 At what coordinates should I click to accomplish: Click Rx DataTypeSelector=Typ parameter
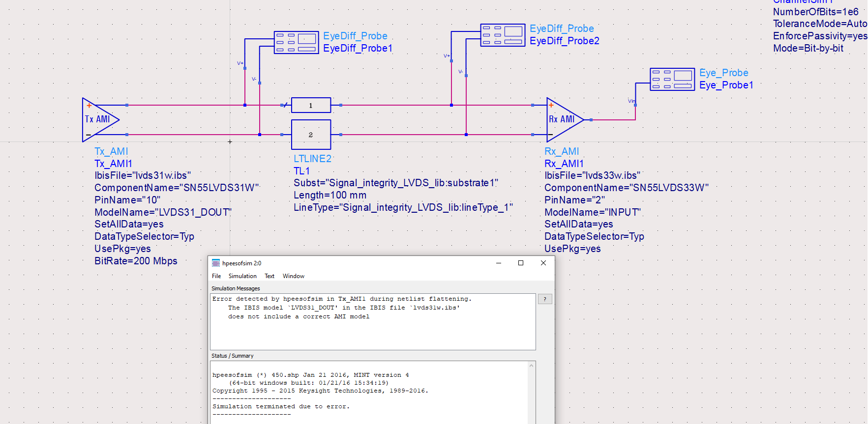click(594, 236)
